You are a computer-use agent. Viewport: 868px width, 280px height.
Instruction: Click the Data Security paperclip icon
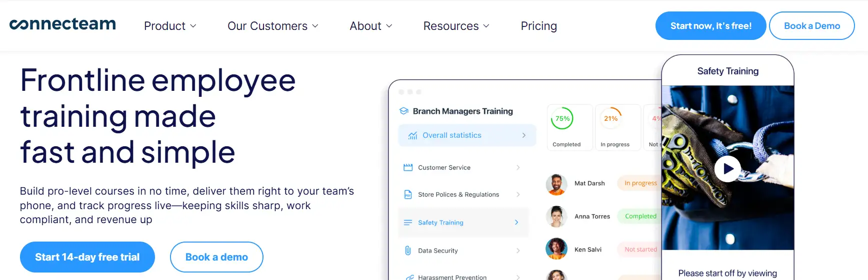[x=408, y=251]
